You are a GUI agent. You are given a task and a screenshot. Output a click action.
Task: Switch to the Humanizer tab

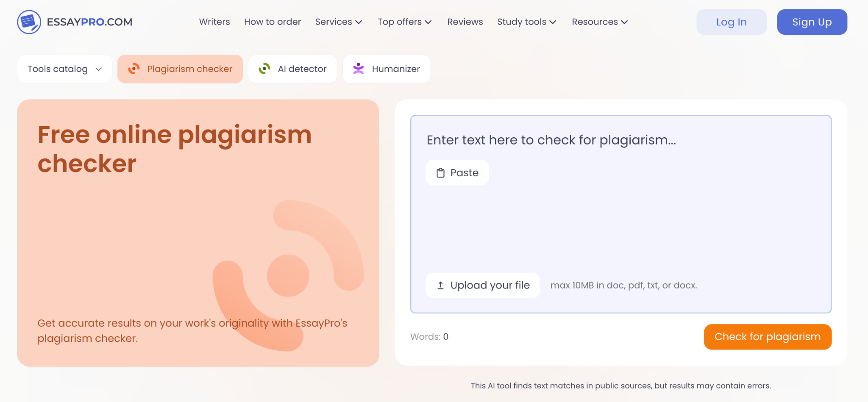point(386,69)
